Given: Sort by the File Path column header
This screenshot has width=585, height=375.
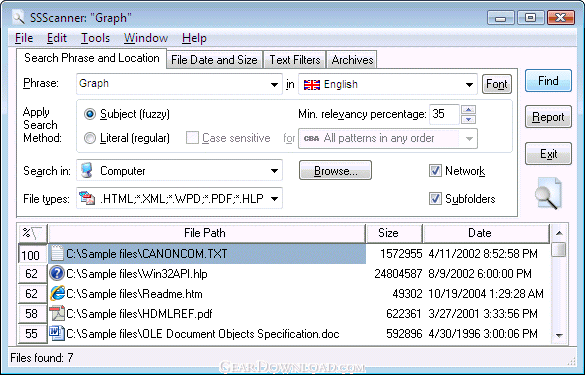Looking at the screenshot, I should tap(207, 234).
